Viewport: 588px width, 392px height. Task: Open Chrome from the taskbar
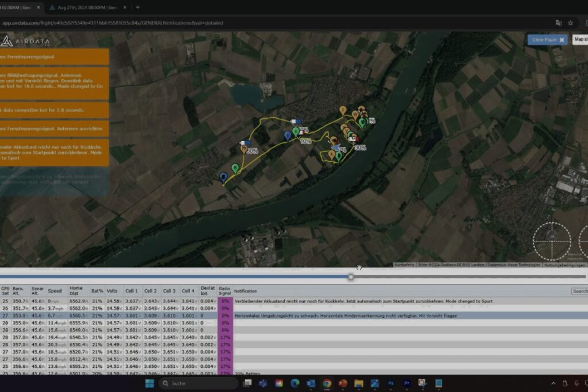click(x=326, y=383)
